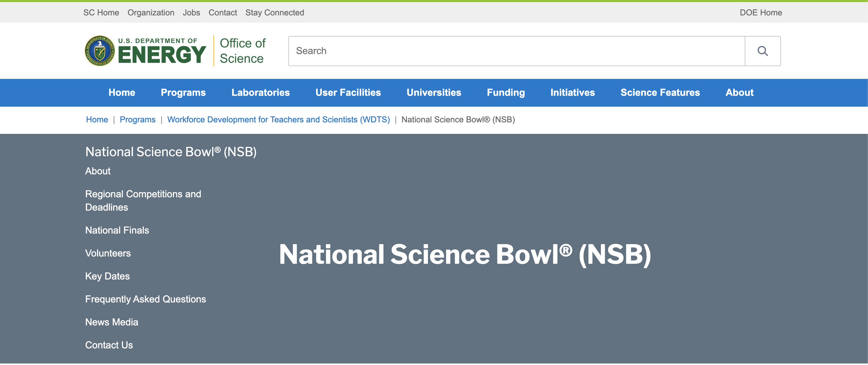This screenshot has width=868, height=365.
Task: Open the Laboratories navigation item
Action: pyautogui.click(x=261, y=92)
